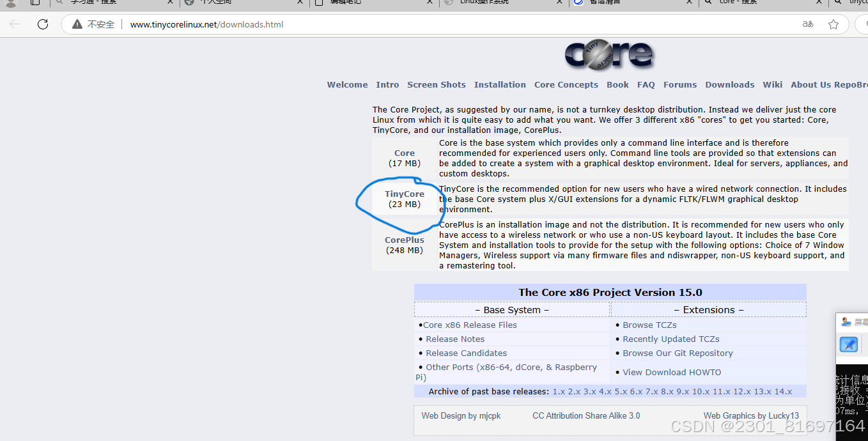Open Browse TCZs extensions link

click(x=649, y=325)
